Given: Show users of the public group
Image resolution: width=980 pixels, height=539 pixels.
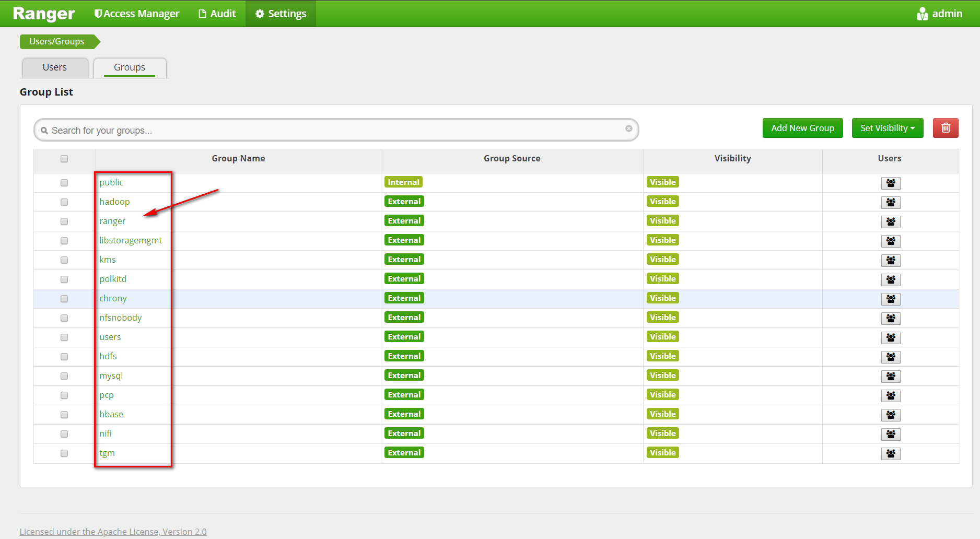Looking at the screenshot, I should 891,183.
